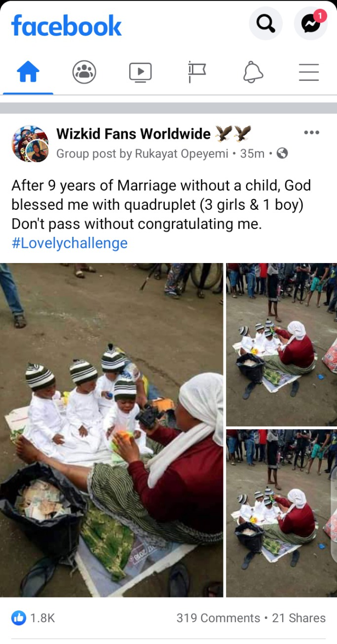Open the #Lovelychallenge hashtag
The width and height of the screenshot is (337, 644).
click(70, 243)
